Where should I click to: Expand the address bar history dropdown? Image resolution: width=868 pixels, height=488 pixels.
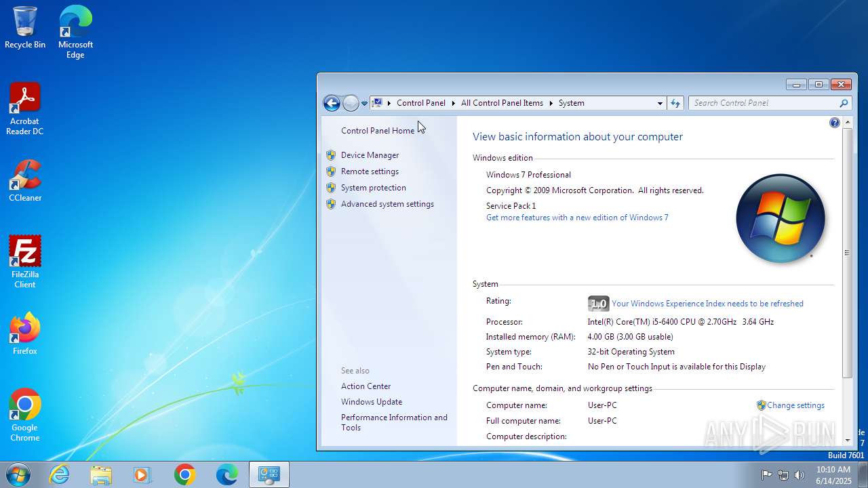pyautogui.click(x=660, y=103)
